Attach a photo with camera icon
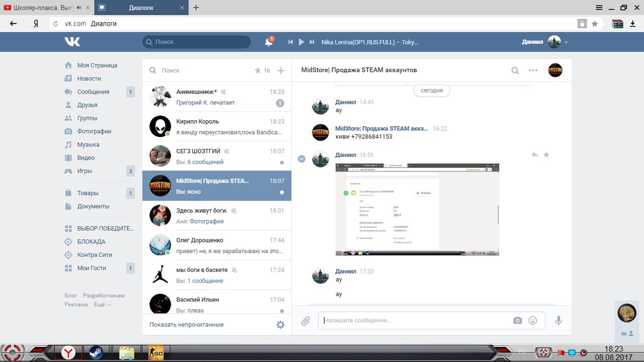644x362 pixels. click(x=517, y=321)
